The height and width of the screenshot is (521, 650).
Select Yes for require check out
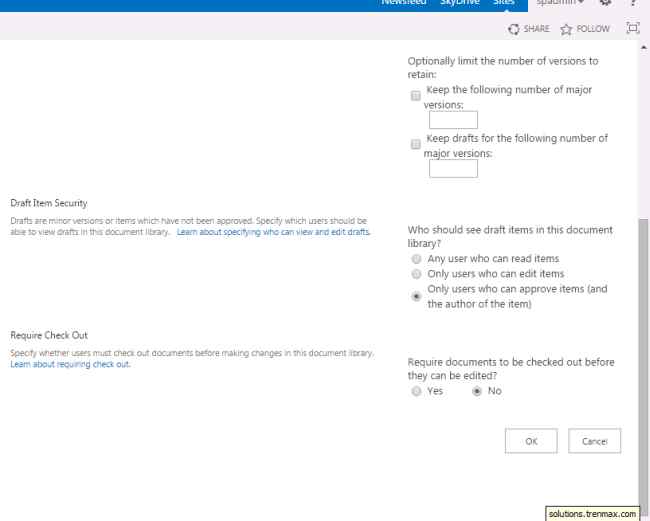[x=416, y=391]
